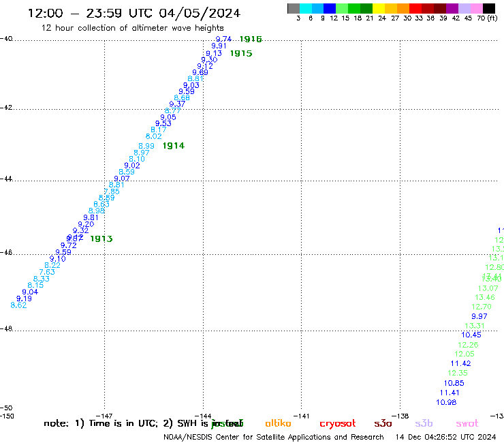504x443 pixels.
Task: Click the value 8.99 next to 1914
Action: click(146, 146)
